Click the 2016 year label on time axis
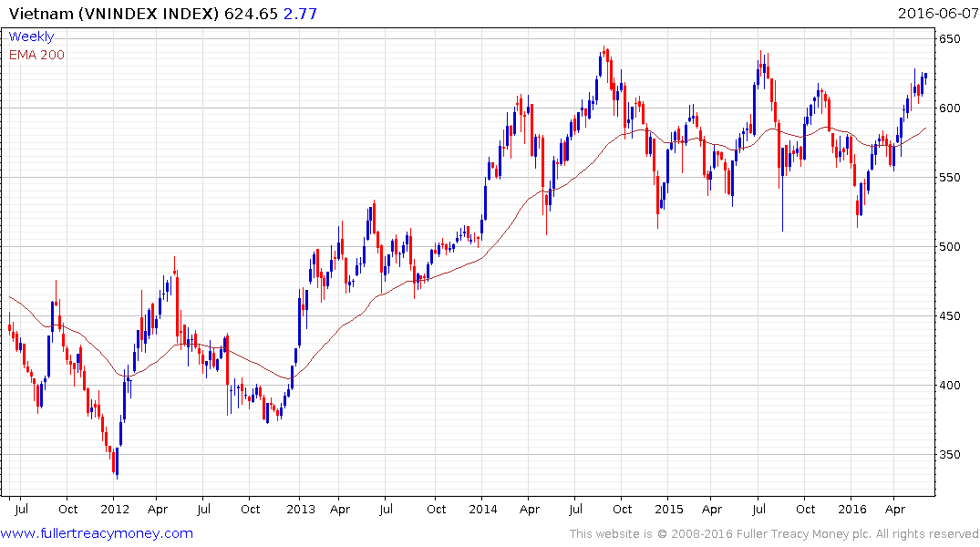Screen dimensions: 980x547 [851, 510]
